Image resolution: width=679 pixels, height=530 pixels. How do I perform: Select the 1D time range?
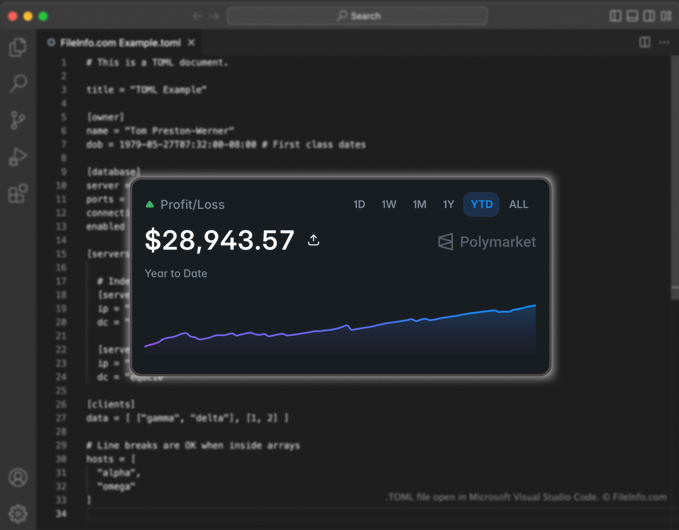coord(359,204)
